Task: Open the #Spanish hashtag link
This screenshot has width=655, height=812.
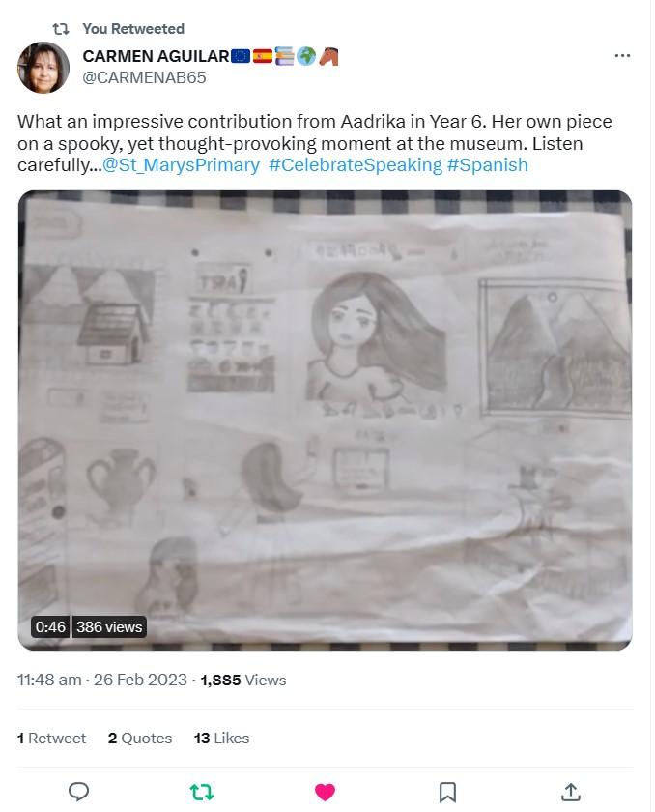Action: click(487, 165)
